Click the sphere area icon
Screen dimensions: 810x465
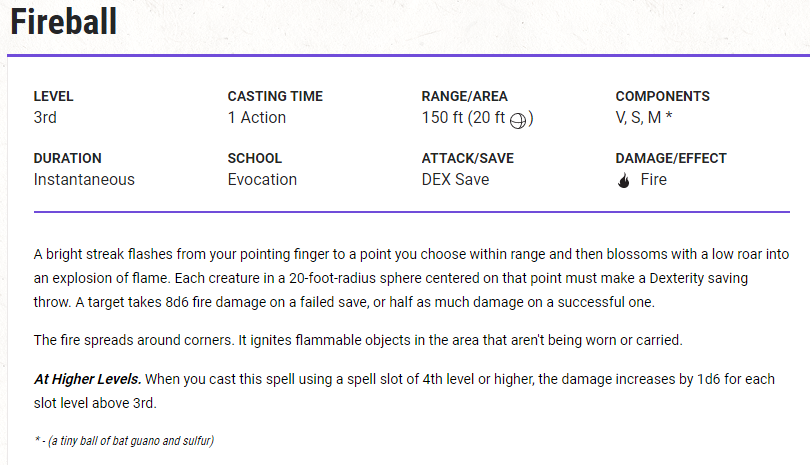point(518,120)
